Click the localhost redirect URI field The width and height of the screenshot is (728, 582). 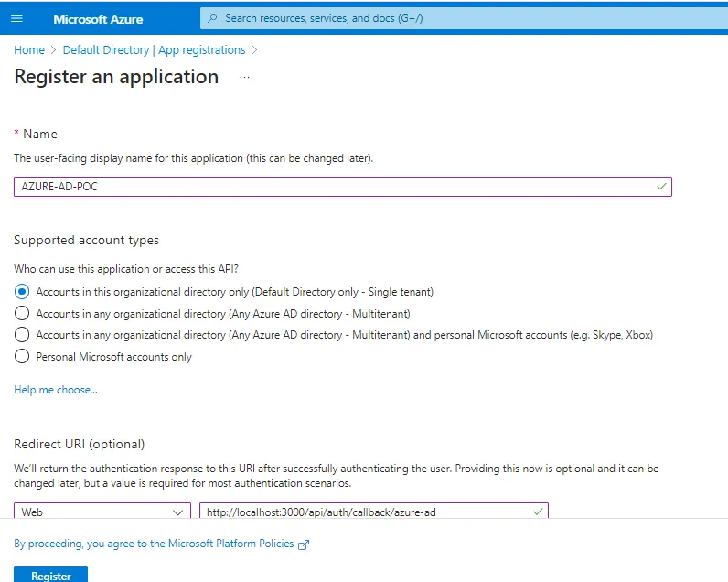point(374,511)
